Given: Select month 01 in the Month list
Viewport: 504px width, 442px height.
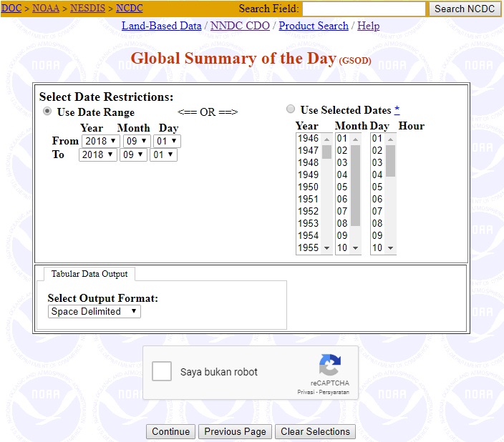Looking at the screenshot, I should (343, 139).
